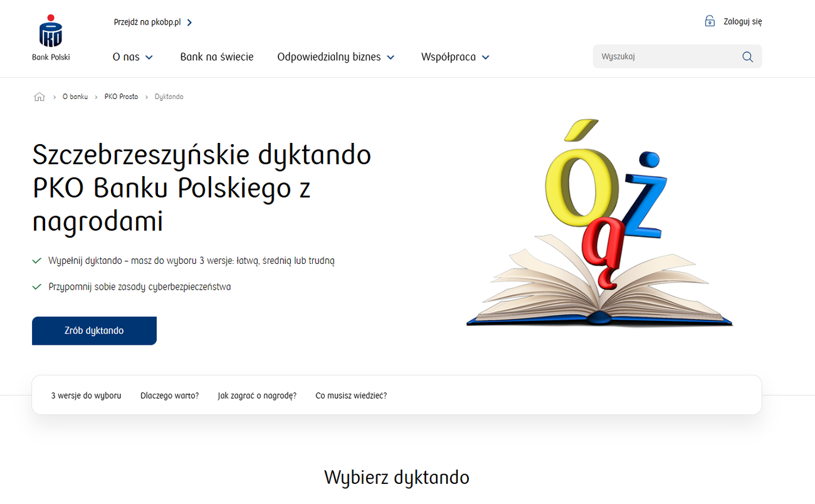Expand the Współpraca menu chevron
Image resolution: width=815 pixels, height=504 pixels.
pos(485,57)
